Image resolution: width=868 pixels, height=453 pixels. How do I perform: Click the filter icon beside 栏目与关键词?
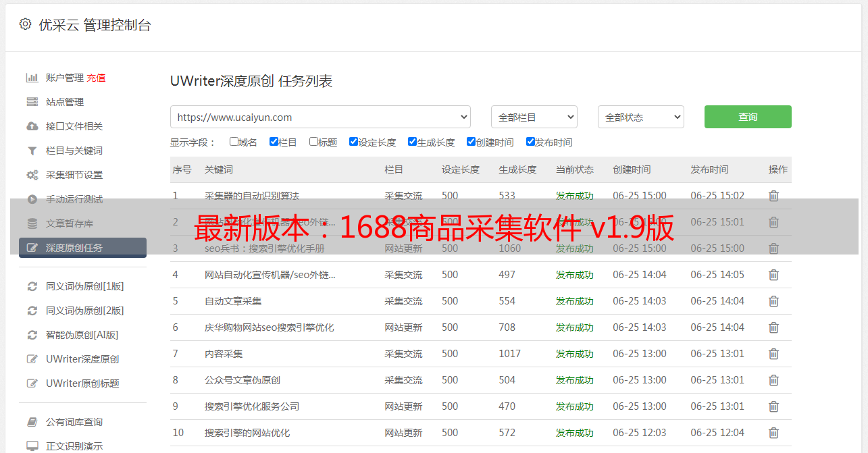tap(32, 151)
